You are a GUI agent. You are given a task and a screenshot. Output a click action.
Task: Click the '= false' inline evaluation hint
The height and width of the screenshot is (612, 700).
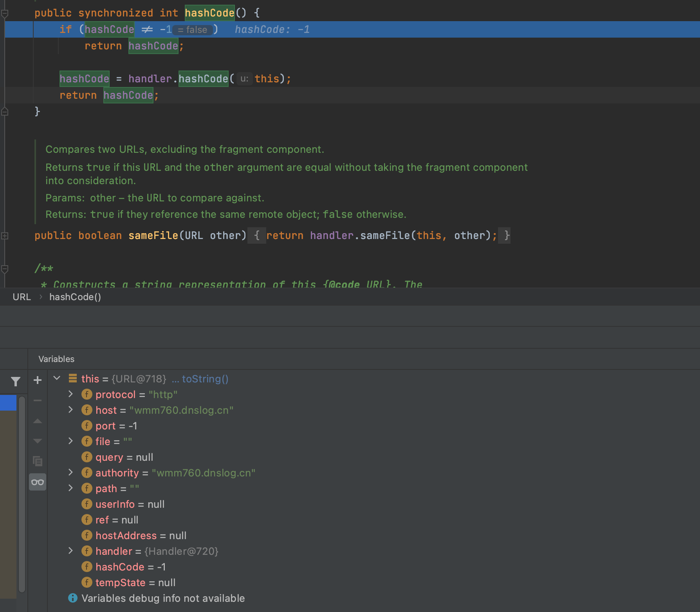(x=192, y=30)
